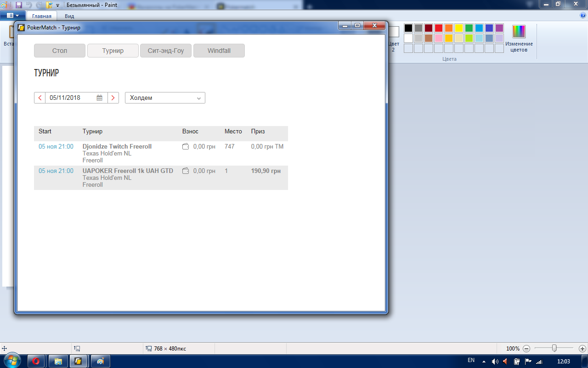
Task: Switch to PokerMatch in the taskbar
Action: tap(79, 361)
